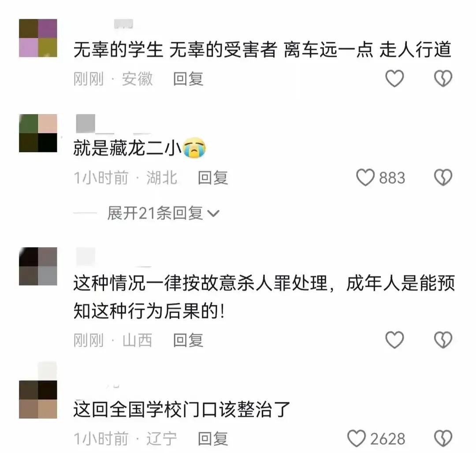Like the Anhui comment about 无辜的学生

[x=394, y=78]
